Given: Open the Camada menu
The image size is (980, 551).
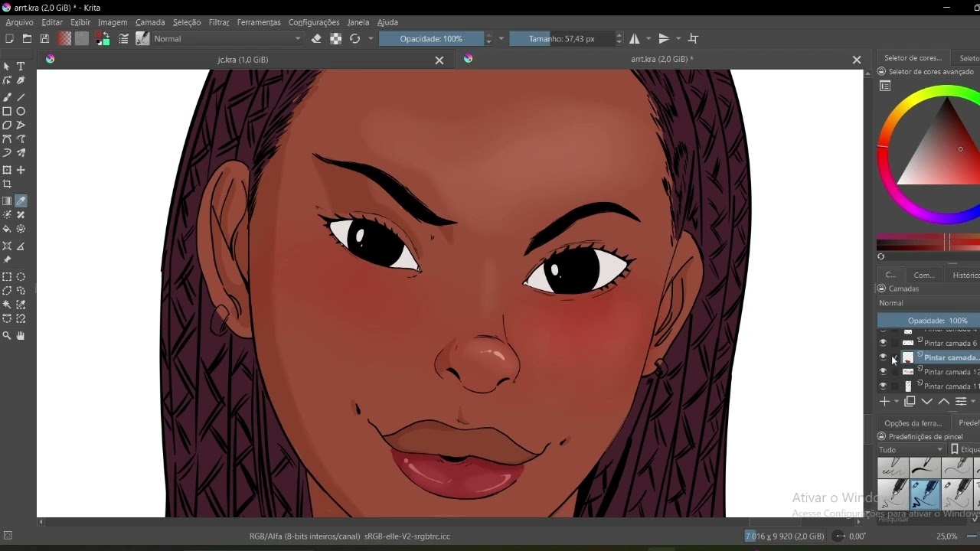Looking at the screenshot, I should 150,22.
